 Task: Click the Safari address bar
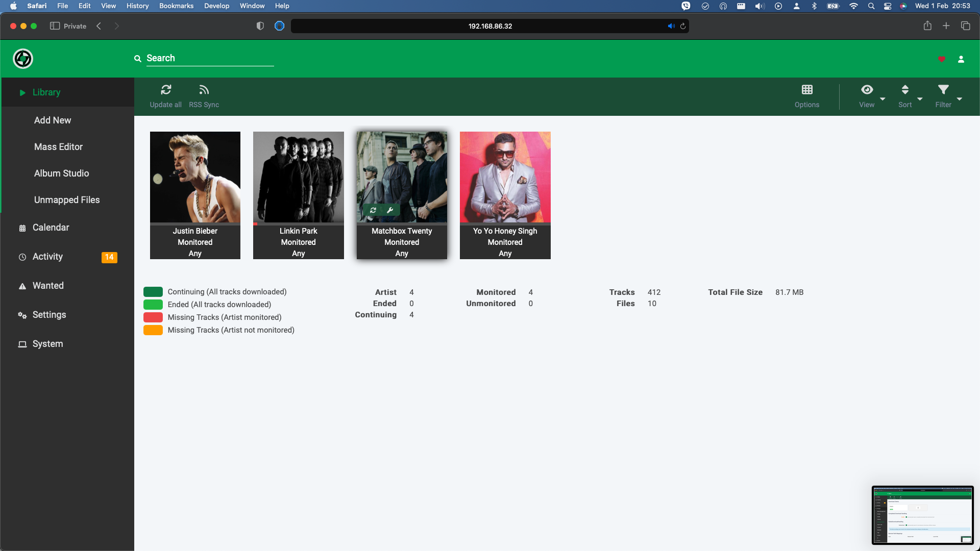[490, 26]
